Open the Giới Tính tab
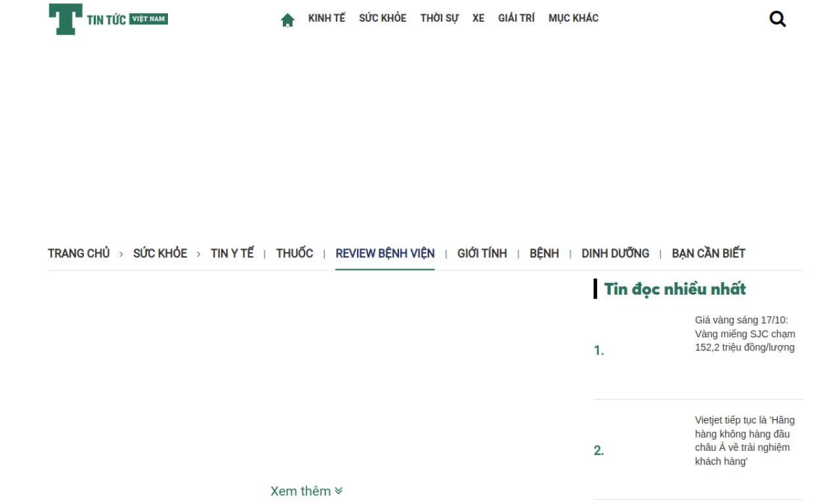This screenshot has height=504, width=840. click(x=482, y=253)
